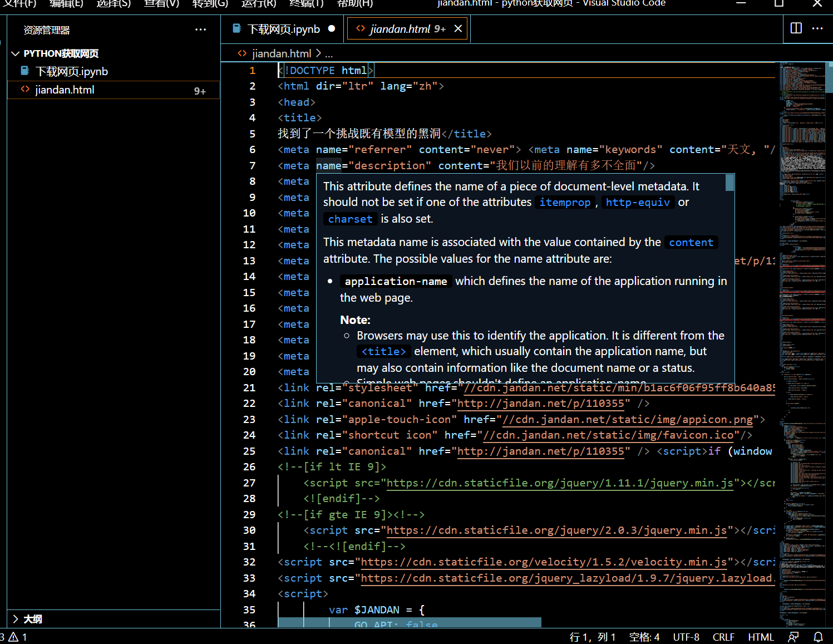The height and width of the screenshot is (644, 833).
Task: Open the warnings count in status bar
Action: coord(17,637)
